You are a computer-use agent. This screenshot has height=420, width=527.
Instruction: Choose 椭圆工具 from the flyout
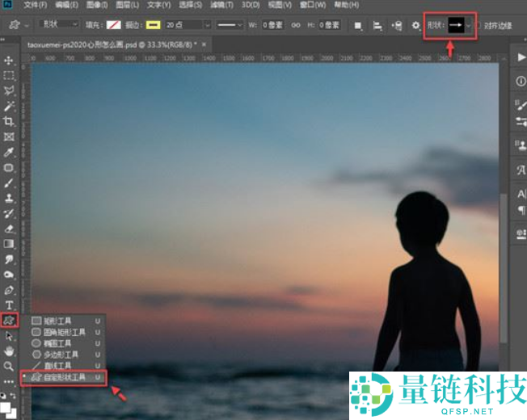63,343
